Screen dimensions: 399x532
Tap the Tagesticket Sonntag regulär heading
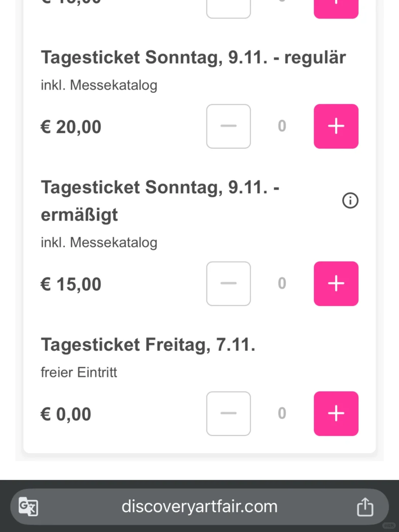[x=193, y=58]
